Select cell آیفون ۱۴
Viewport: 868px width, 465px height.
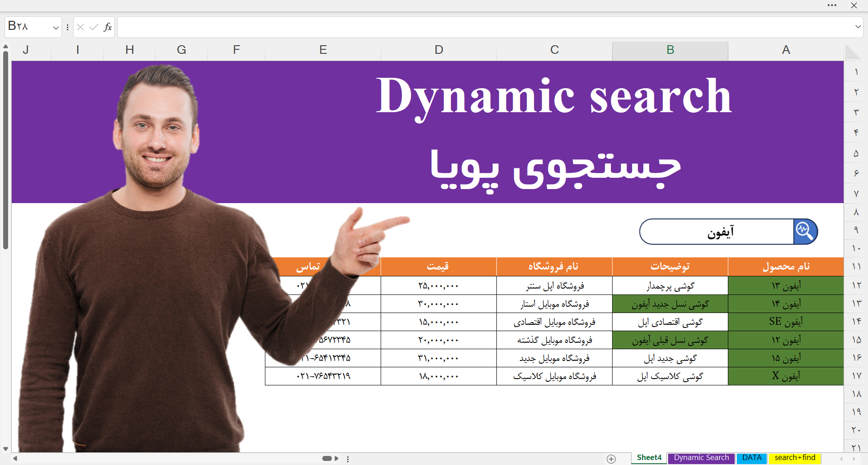[786, 304]
